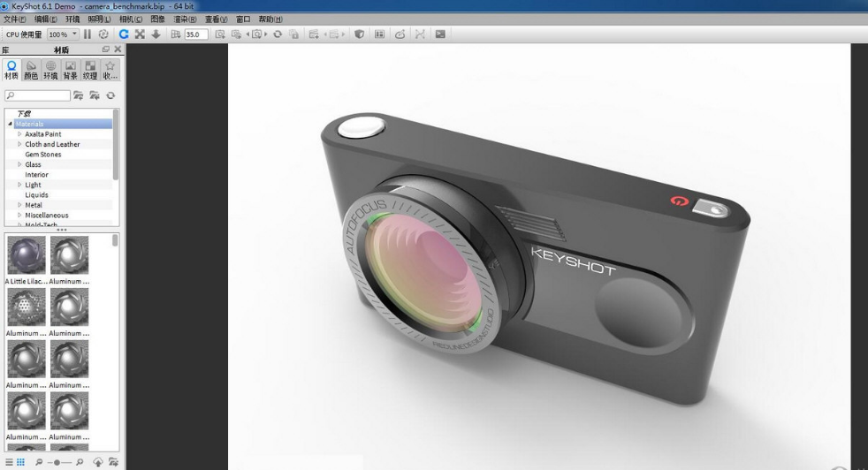Click the screenshot icon at toolbar's right end
Viewport: 868px width, 470px height.
click(x=440, y=34)
